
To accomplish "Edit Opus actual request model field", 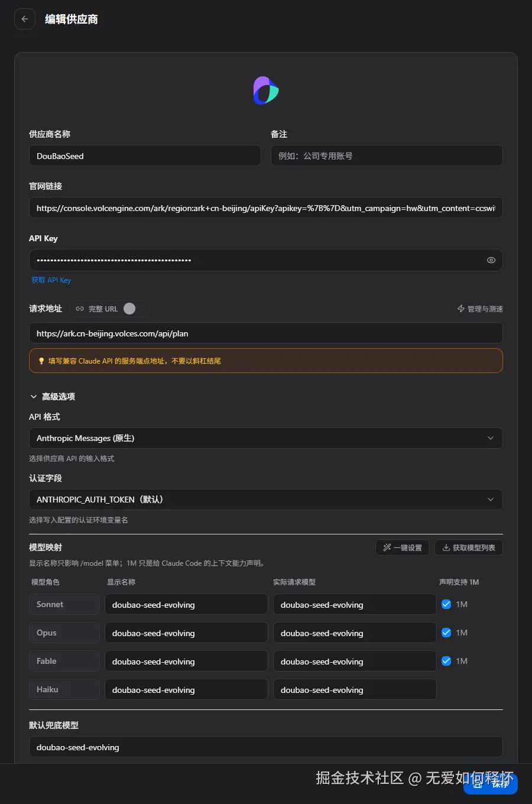I will pos(355,633).
